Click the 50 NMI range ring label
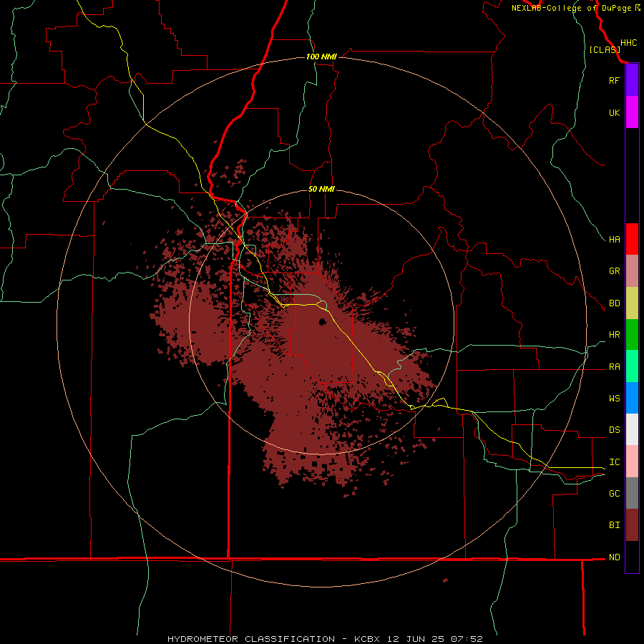 [321, 190]
